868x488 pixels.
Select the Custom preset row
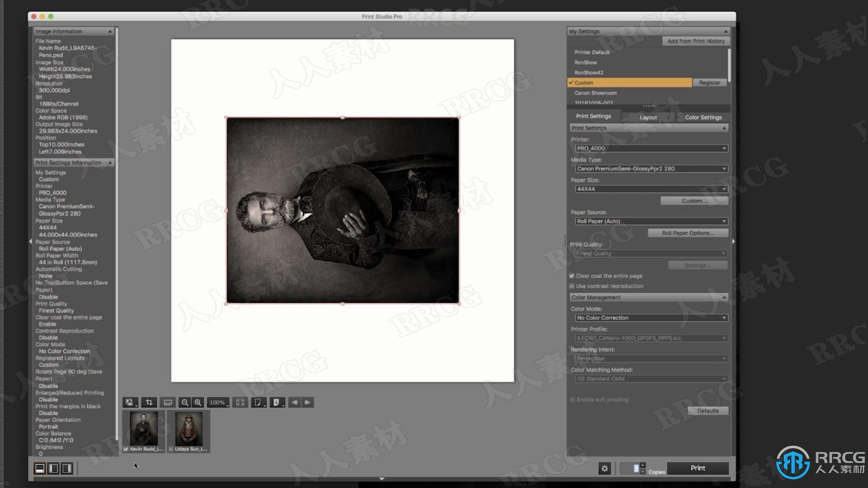(x=630, y=83)
